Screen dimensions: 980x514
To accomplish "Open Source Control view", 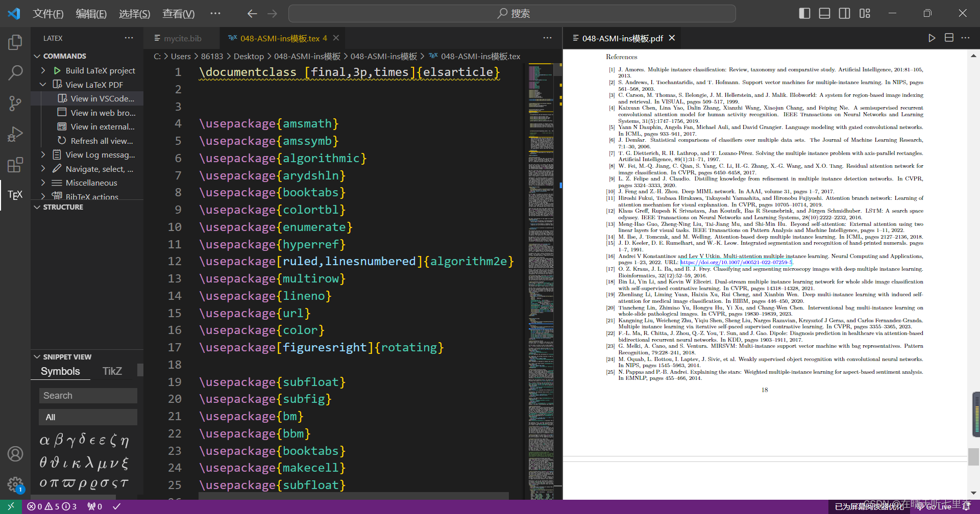I will pyautogui.click(x=15, y=104).
